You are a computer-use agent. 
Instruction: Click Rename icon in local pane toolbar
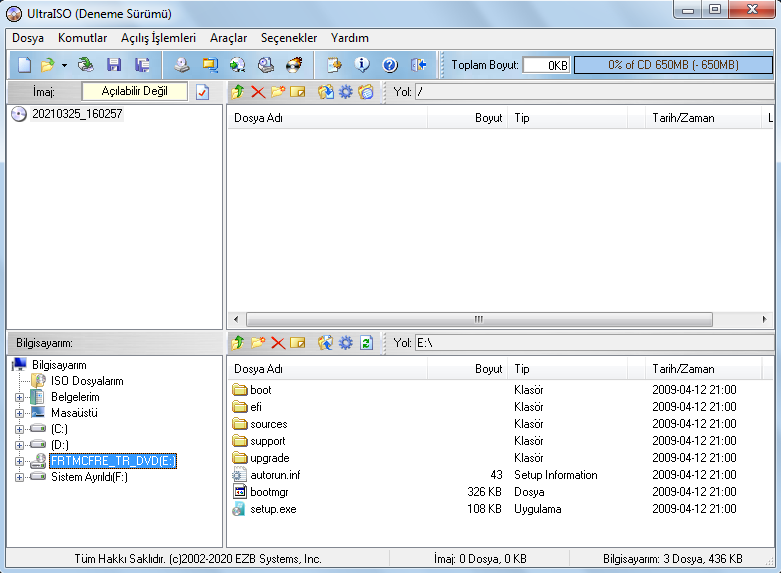click(298, 343)
